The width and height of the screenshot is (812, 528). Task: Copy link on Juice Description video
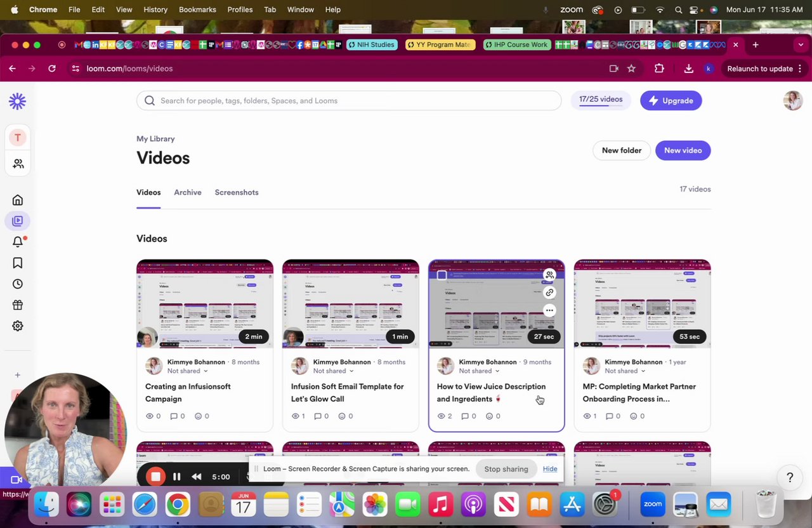pos(549,293)
